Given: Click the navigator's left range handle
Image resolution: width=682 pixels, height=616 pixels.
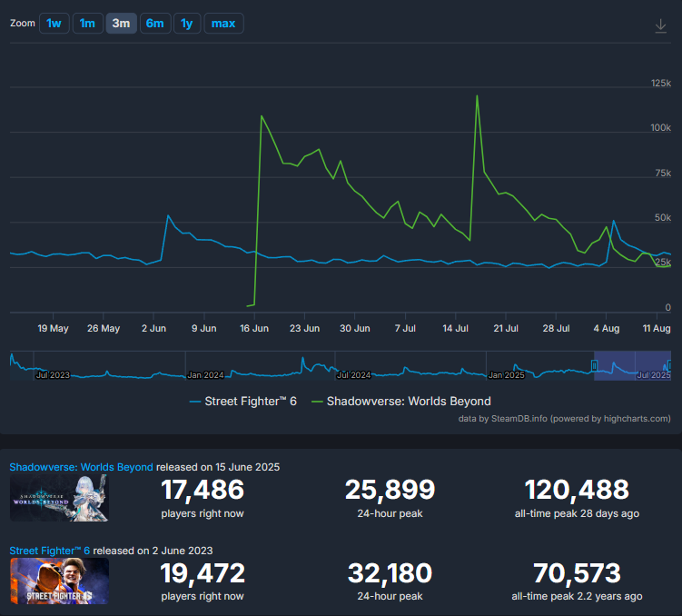Looking at the screenshot, I should (595, 365).
